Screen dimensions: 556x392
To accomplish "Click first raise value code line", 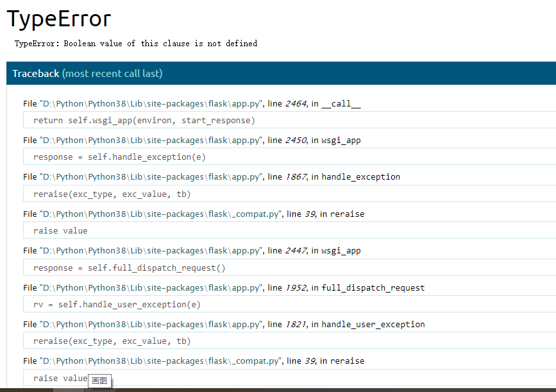I will [x=289, y=230].
